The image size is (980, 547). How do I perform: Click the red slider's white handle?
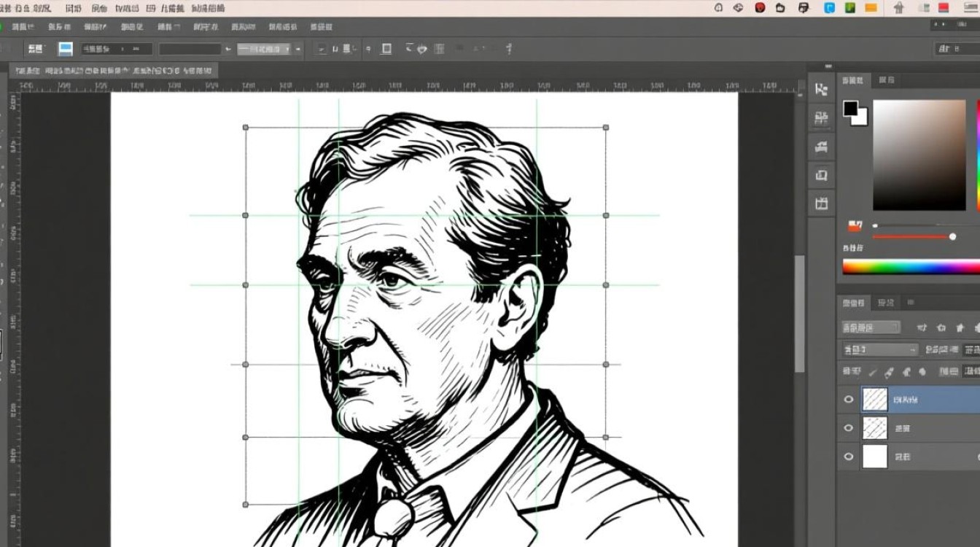coord(952,236)
